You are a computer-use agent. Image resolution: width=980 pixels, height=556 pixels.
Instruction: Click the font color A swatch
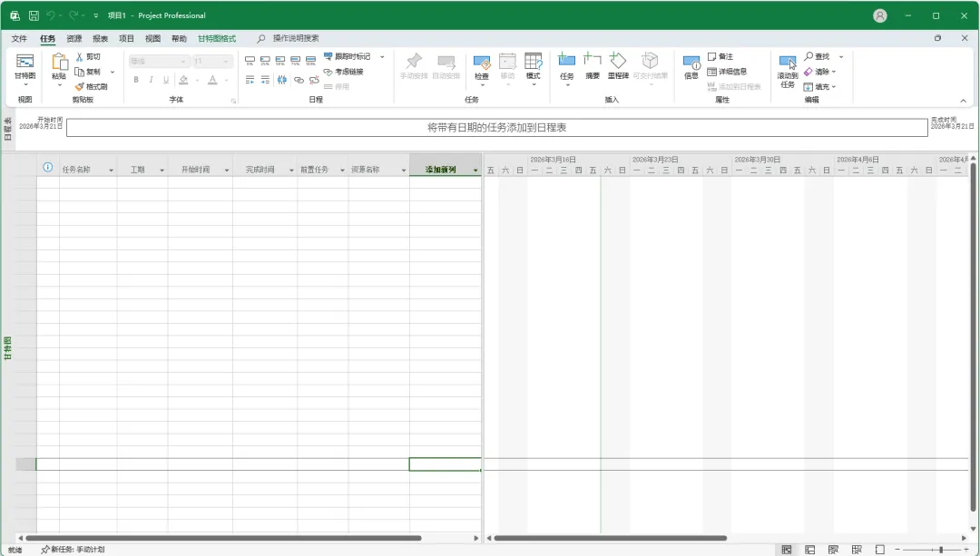click(x=212, y=79)
